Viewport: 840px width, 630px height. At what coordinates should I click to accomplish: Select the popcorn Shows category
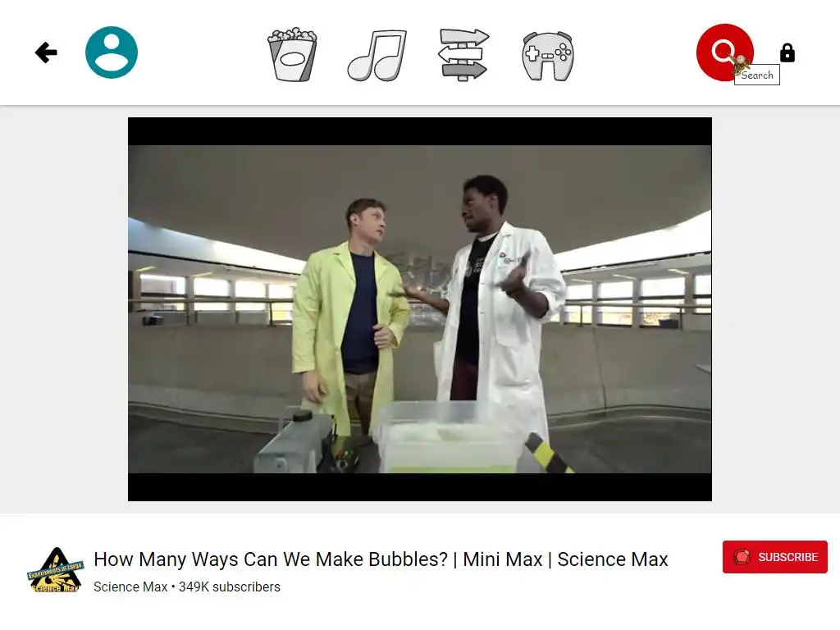pos(292,55)
